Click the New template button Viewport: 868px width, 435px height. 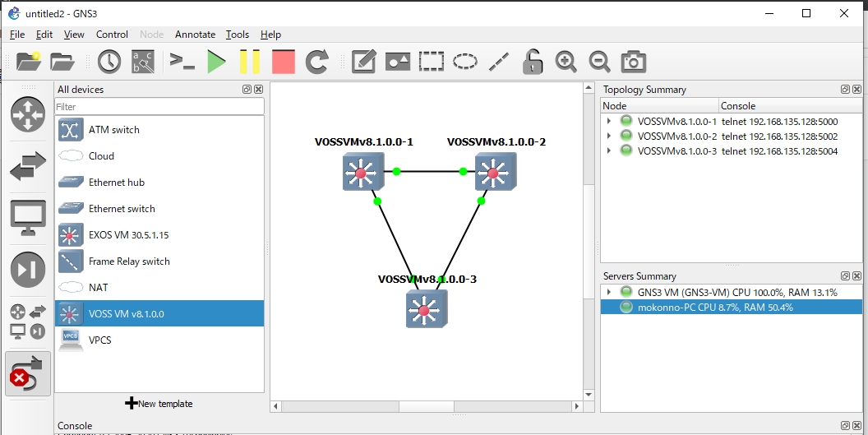point(159,404)
